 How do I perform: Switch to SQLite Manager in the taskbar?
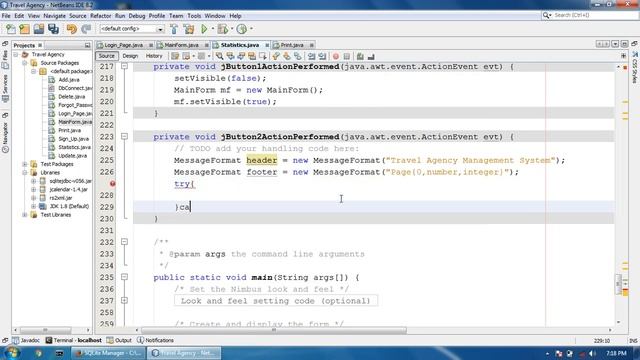pyautogui.click(x=108, y=353)
